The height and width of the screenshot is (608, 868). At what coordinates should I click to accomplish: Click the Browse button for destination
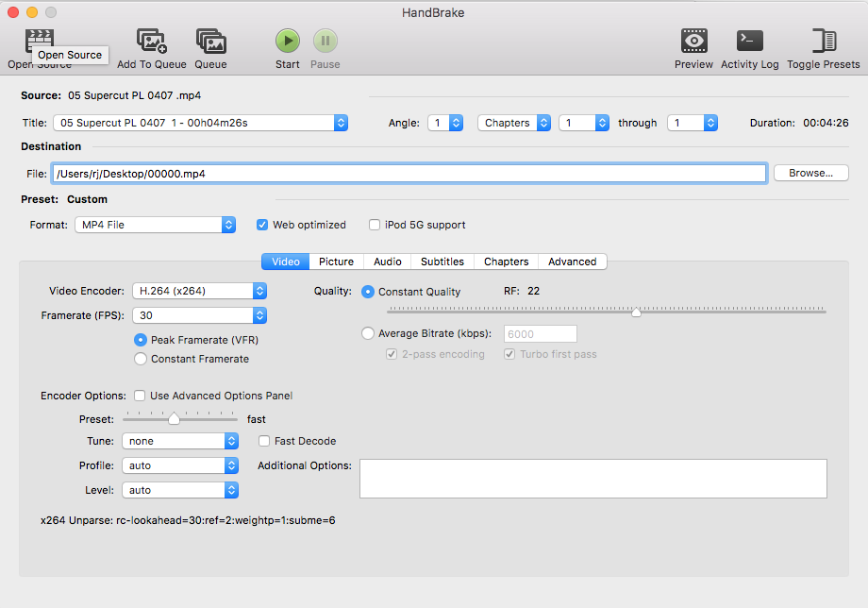pos(810,172)
